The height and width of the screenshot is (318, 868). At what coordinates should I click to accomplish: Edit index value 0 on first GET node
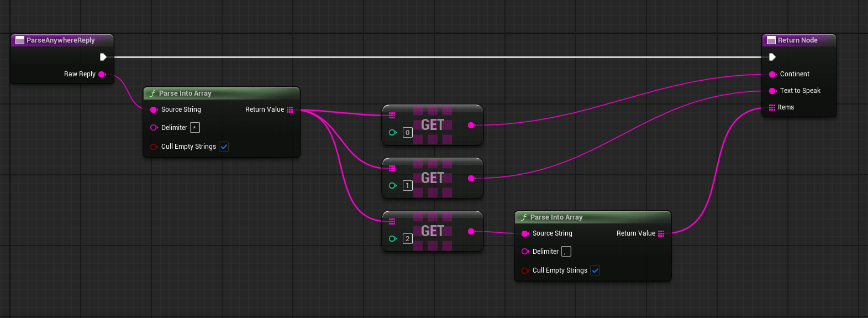[408, 133]
